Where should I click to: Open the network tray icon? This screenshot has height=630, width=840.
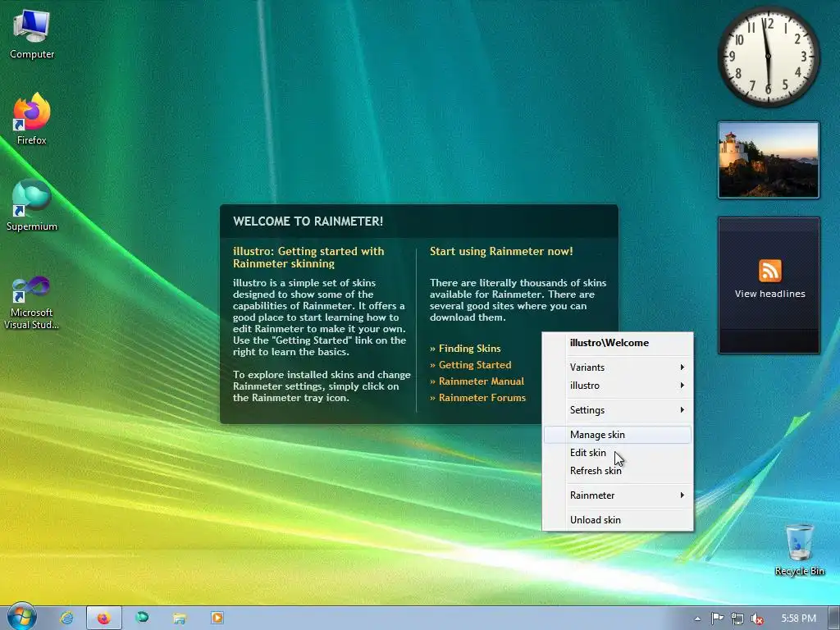tap(737, 619)
